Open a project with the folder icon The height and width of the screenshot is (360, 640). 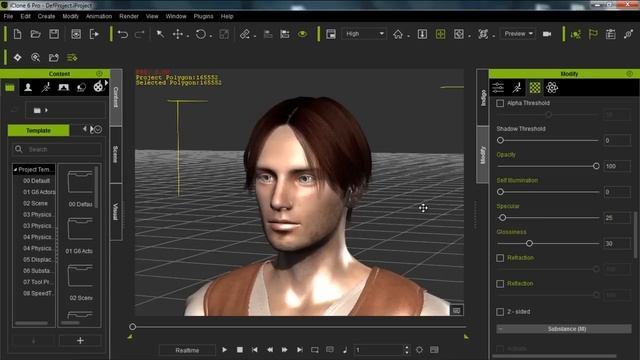[36, 34]
